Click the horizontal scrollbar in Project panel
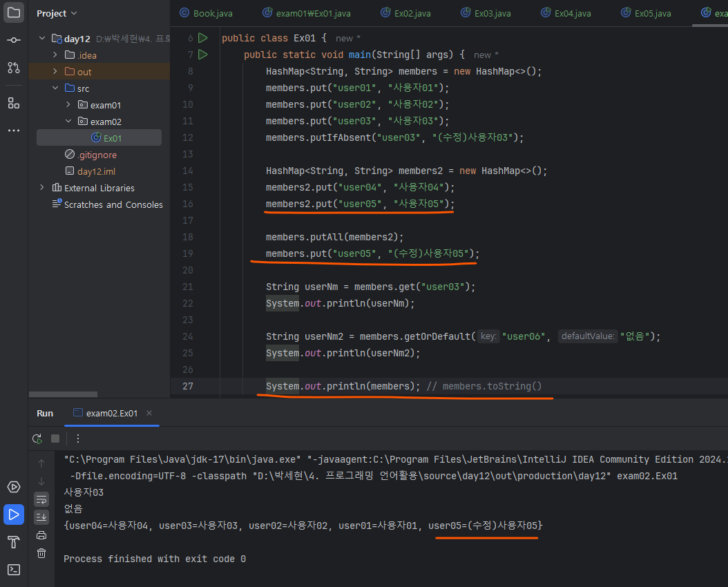 tap(63, 394)
